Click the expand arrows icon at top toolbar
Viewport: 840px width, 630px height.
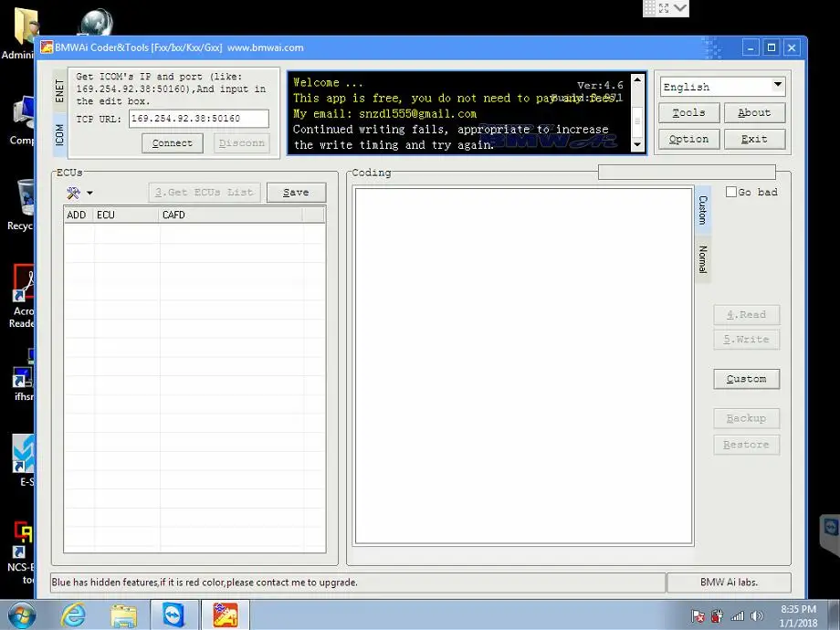click(664, 8)
